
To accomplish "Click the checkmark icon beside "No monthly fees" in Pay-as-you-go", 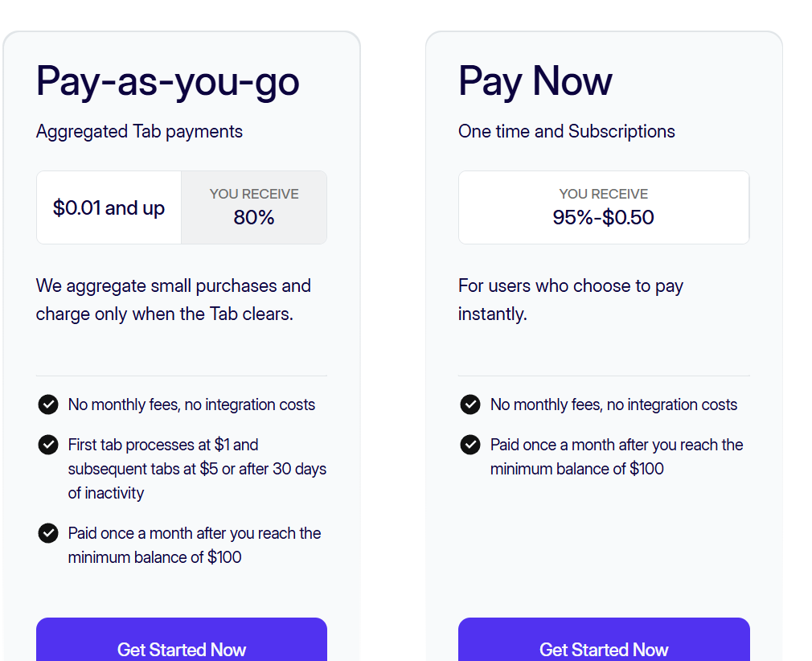I will click(48, 404).
